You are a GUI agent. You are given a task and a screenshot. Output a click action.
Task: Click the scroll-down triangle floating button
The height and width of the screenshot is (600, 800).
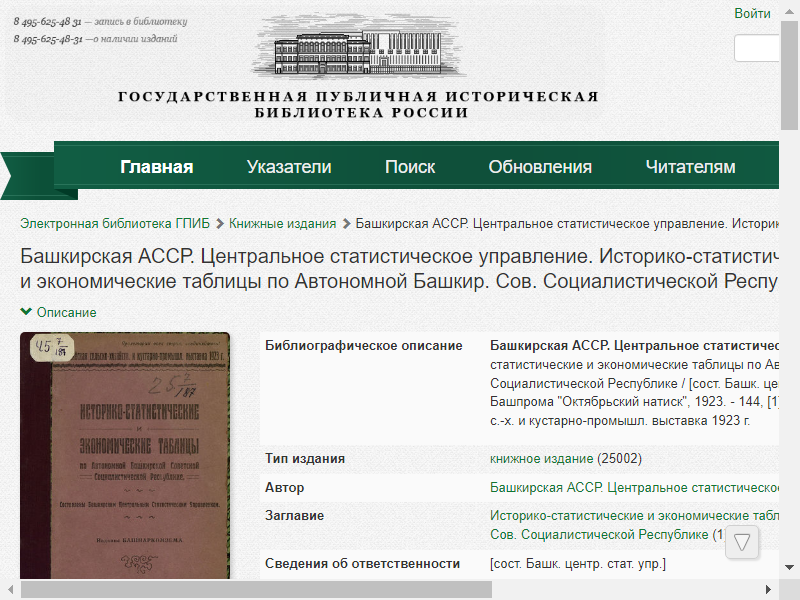pyautogui.click(x=742, y=542)
